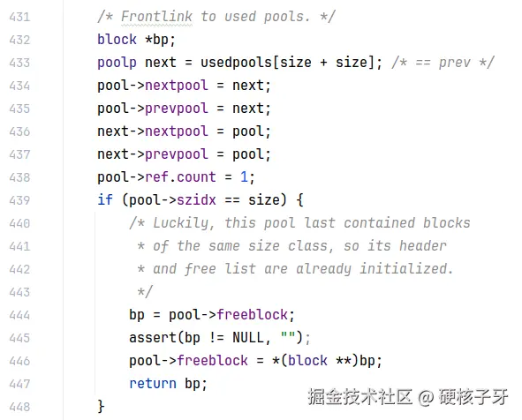Click line number 431 in gutter
Image resolution: width=522 pixels, height=420 pixels.
click(19, 17)
